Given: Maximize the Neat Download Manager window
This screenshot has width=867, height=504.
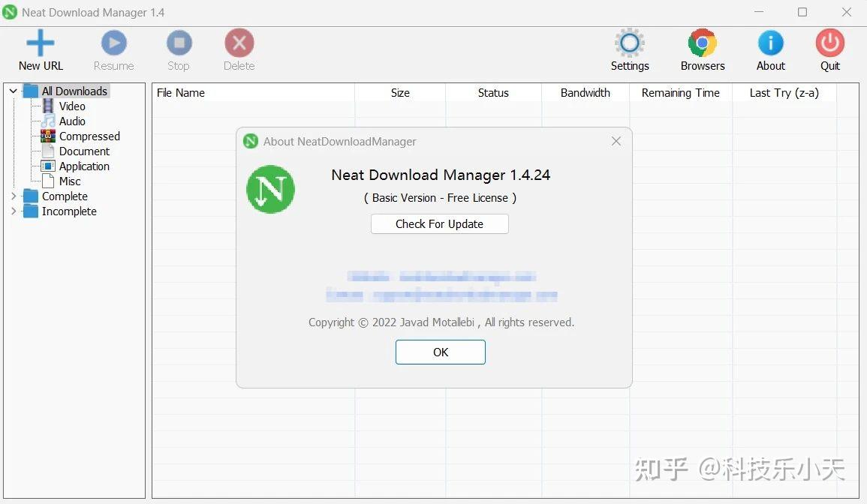Looking at the screenshot, I should pos(802,12).
